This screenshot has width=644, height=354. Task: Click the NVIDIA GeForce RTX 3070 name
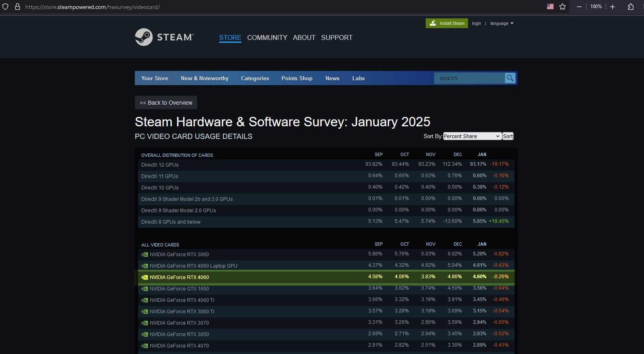point(179,323)
